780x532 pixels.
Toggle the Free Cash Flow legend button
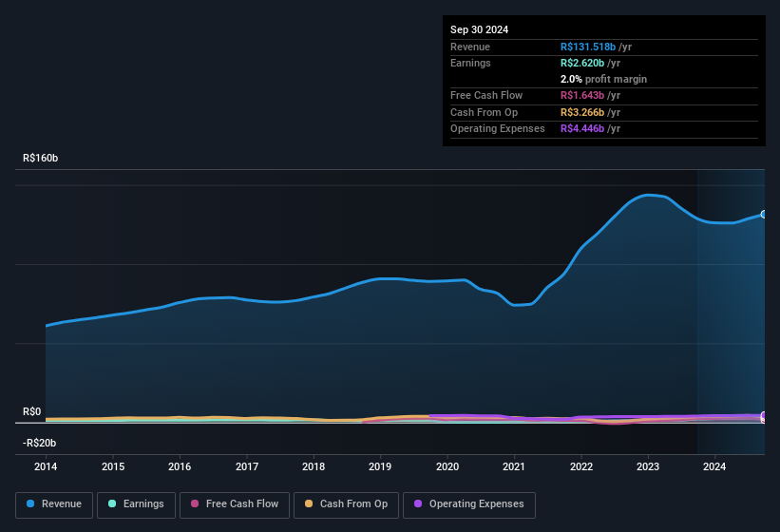235,504
